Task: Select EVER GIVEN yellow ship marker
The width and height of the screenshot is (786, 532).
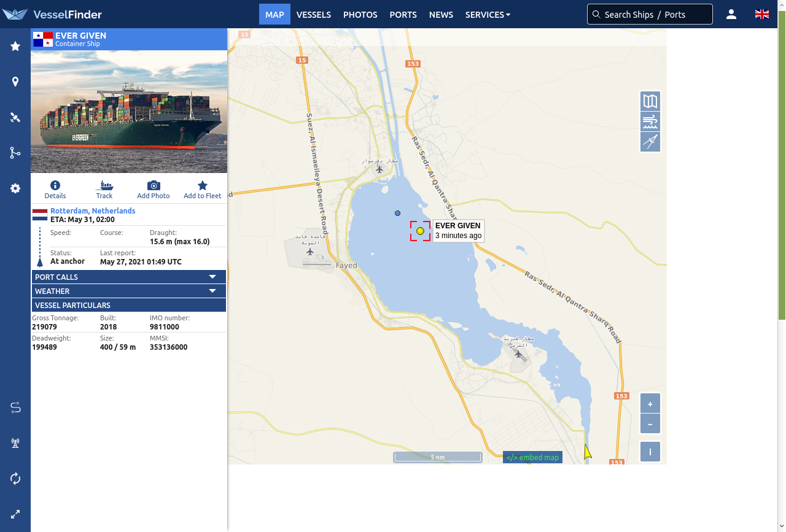Action: coord(420,231)
